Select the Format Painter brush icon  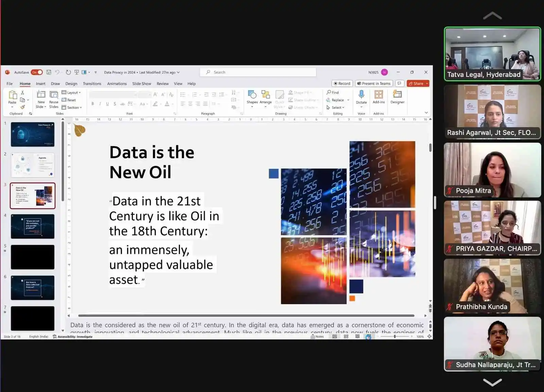click(x=22, y=107)
